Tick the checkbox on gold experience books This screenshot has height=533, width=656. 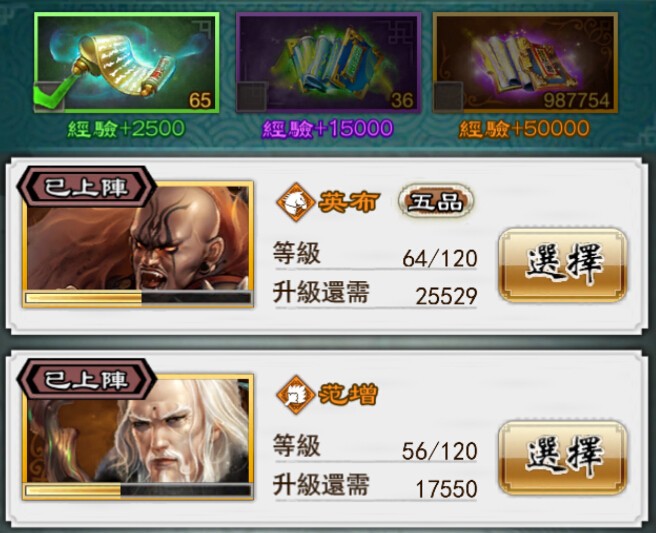pyautogui.click(x=448, y=97)
